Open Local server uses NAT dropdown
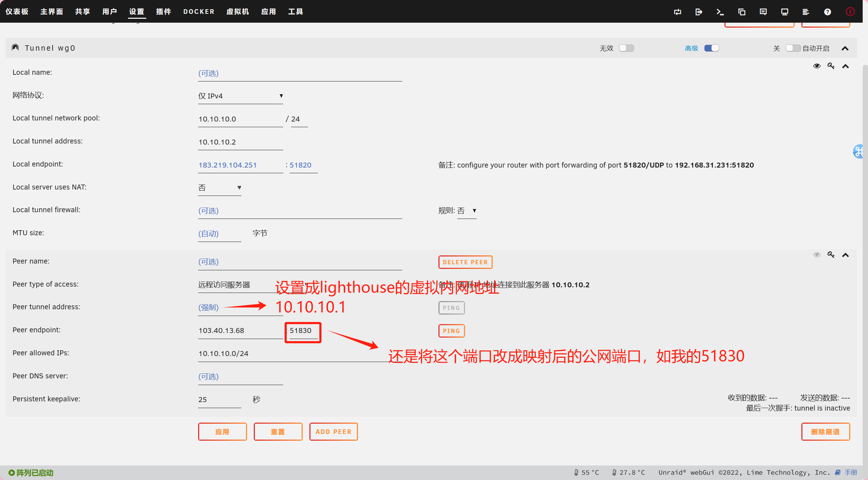 (x=219, y=188)
